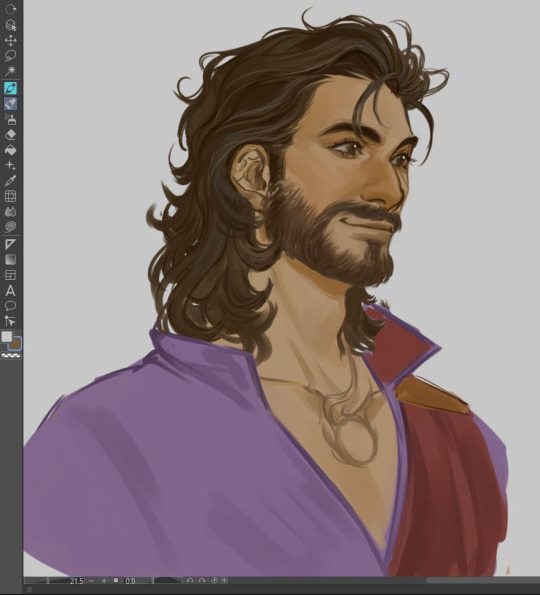The height and width of the screenshot is (595, 540).
Task: Rotate the canvas left
Action: click(190, 581)
